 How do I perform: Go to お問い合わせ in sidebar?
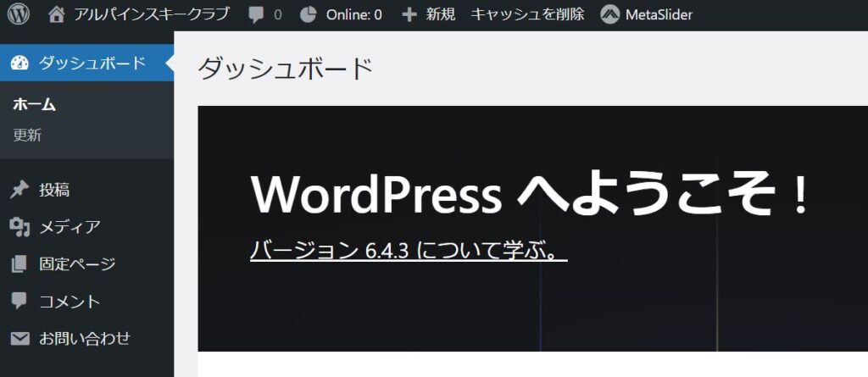pos(85,338)
